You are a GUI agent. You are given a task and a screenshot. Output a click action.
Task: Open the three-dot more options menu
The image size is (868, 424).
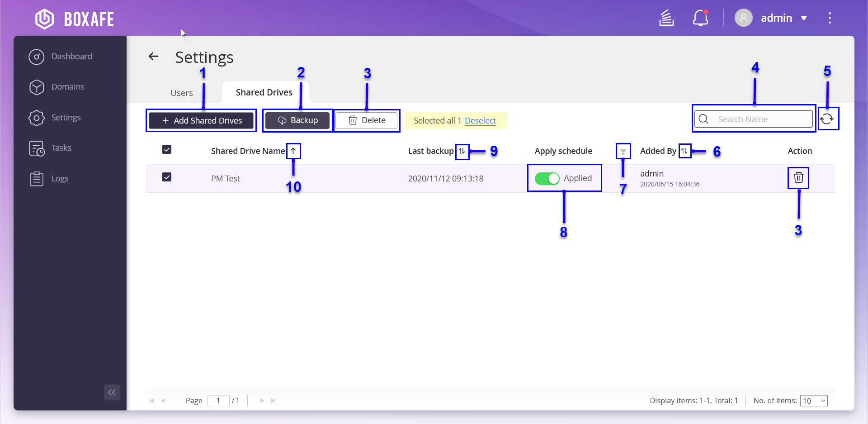pyautogui.click(x=829, y=18)
